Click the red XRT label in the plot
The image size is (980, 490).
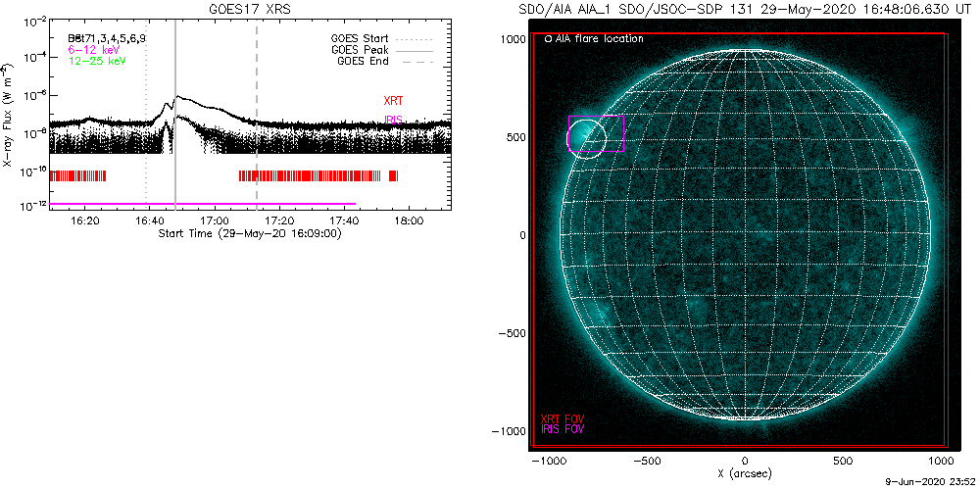(x=393, y=101)
